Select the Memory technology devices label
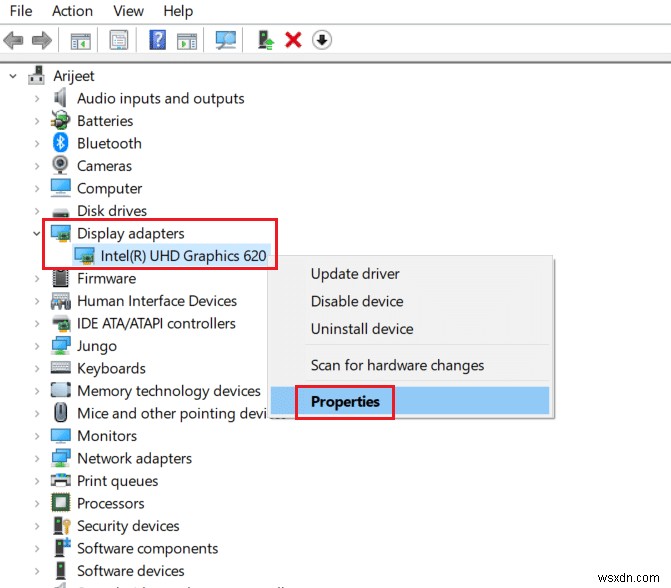 [169, 391]
